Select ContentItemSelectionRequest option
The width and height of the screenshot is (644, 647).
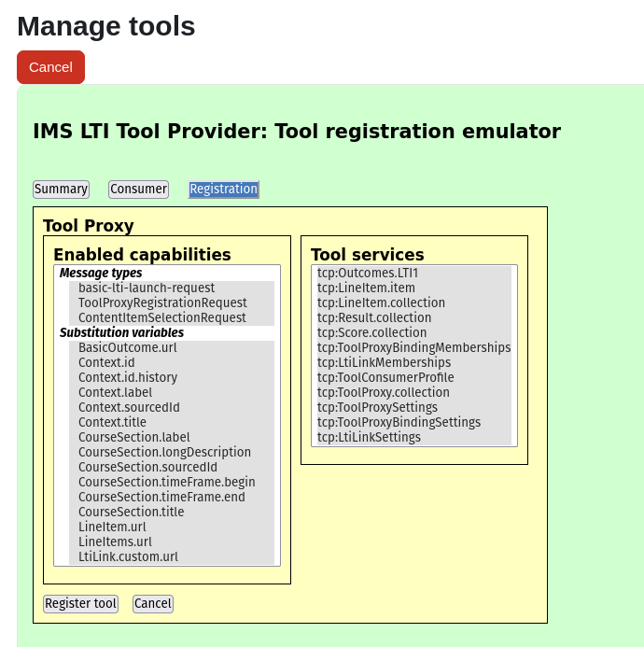click(x=172, y=317)
